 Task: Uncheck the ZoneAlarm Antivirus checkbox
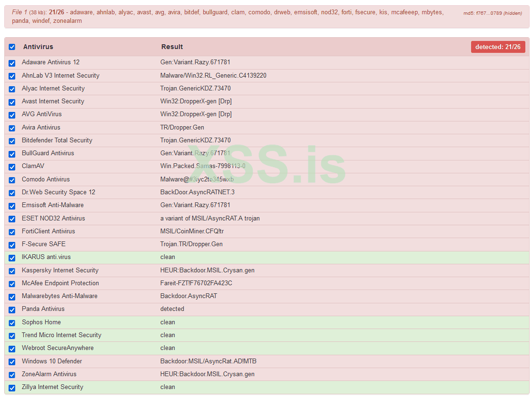[12, 375]
